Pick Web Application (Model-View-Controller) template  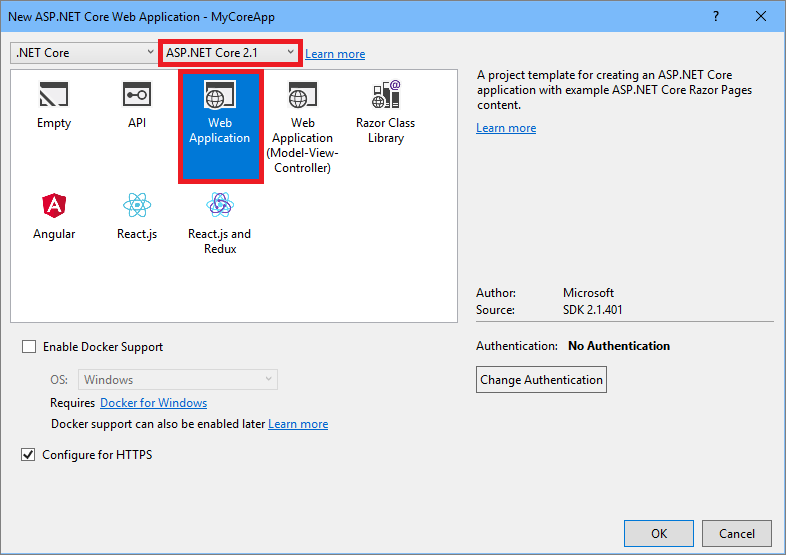302,127
